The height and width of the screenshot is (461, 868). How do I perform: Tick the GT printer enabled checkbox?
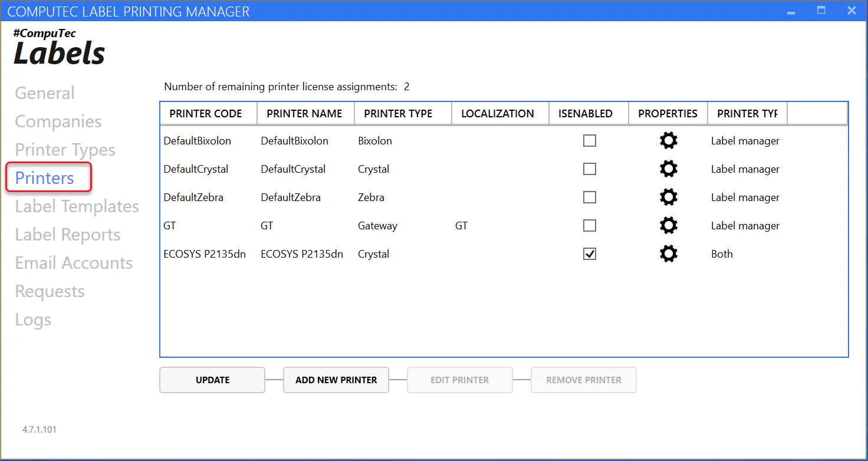click(x=589, y=226)
